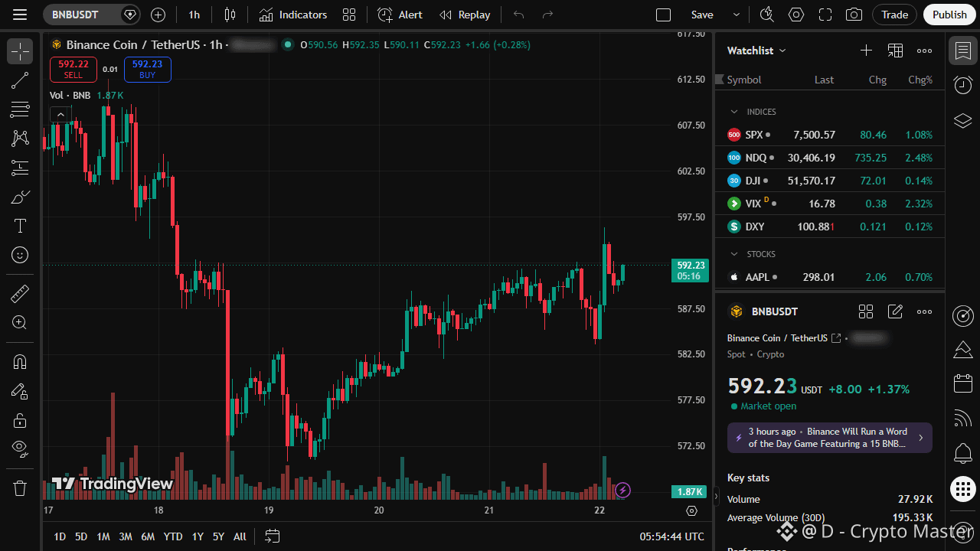This screenshot has width=980, height=551.
Task: Set time range to YTD
Action: tap(173, 536)
